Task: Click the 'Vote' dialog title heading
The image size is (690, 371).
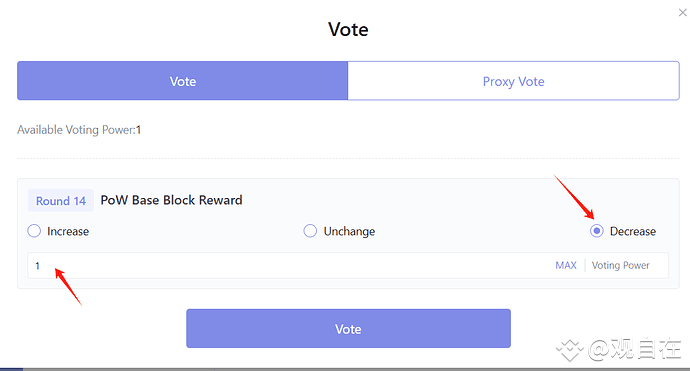Action: point(348,29)
